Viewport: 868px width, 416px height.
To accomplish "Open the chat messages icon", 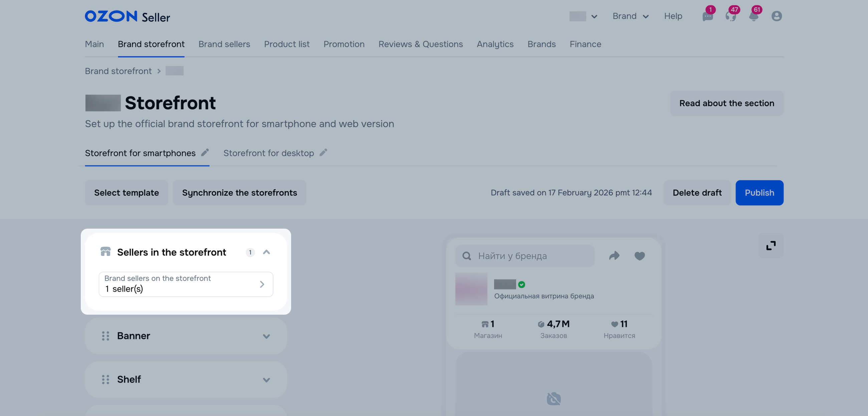I will pos(707,16).
